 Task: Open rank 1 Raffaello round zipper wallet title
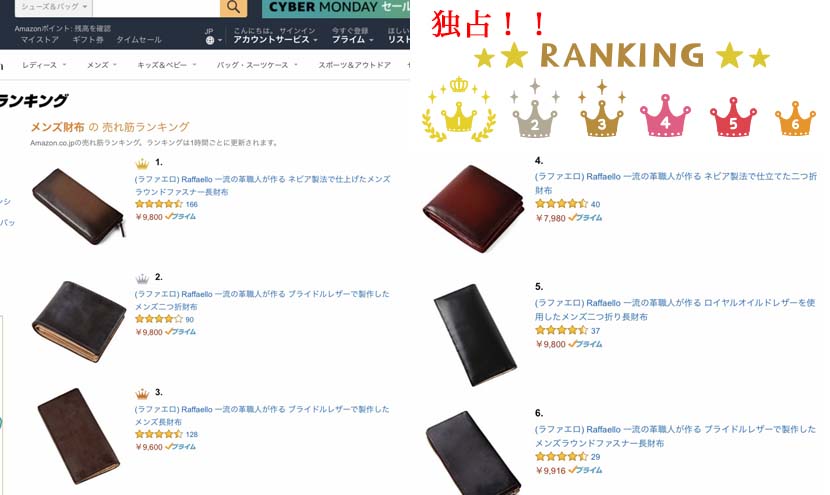pos(263,185)
